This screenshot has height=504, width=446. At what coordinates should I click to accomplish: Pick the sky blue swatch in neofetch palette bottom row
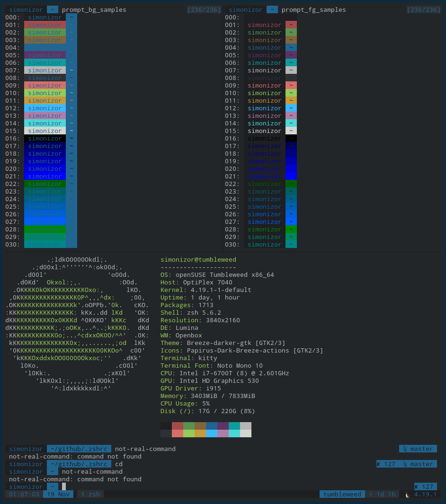point(212,433)
